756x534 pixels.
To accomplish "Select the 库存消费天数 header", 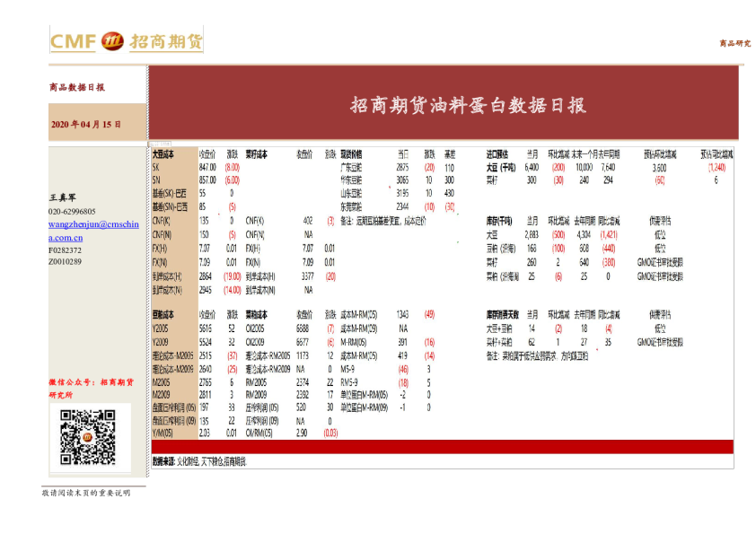I will (x=503, y=316).
